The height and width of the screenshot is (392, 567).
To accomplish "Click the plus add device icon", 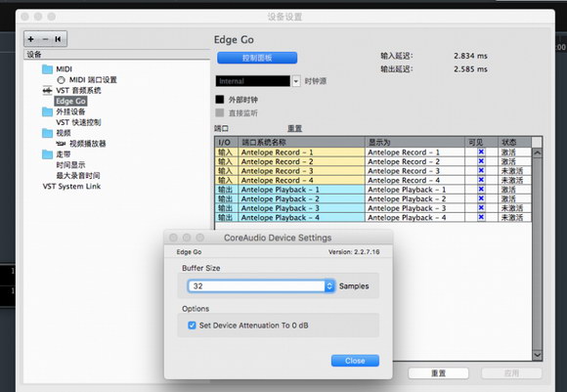I will pyautogui.click(x=31, y=39).
